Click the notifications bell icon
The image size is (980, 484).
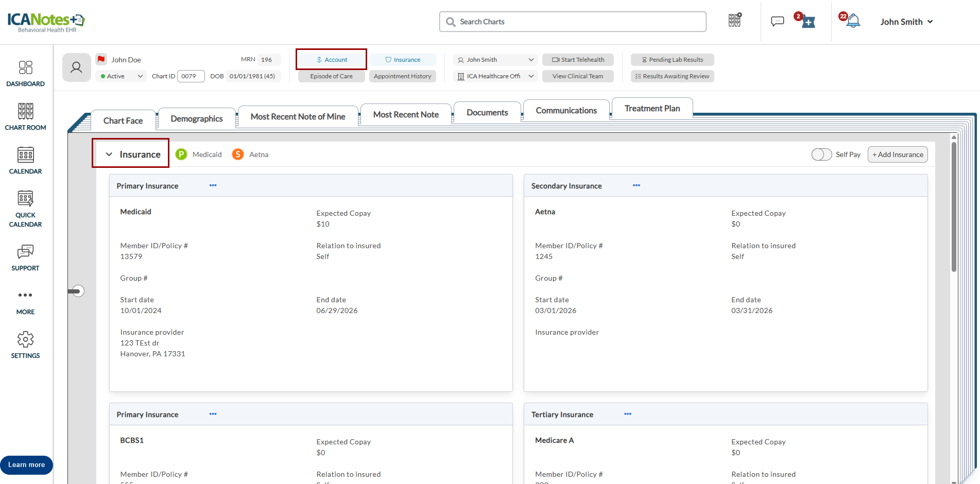pos(853,21)
